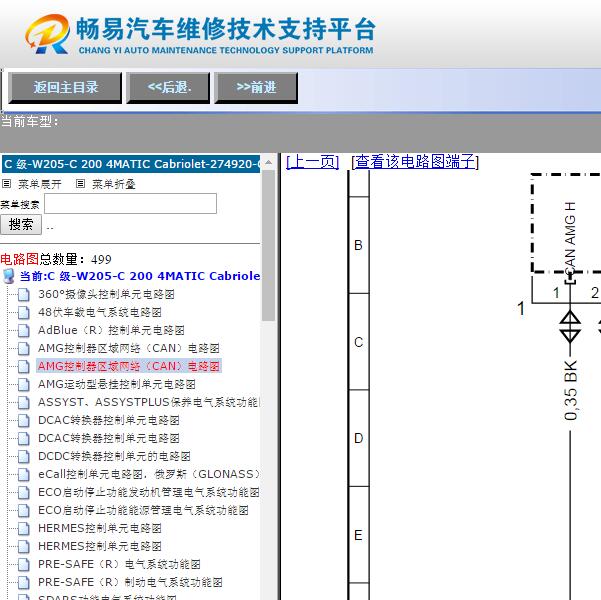Click document icon for ECO启动停止功能能源管理
The height and width of the screenshot is (600, 601).
[x=24, y=510]
